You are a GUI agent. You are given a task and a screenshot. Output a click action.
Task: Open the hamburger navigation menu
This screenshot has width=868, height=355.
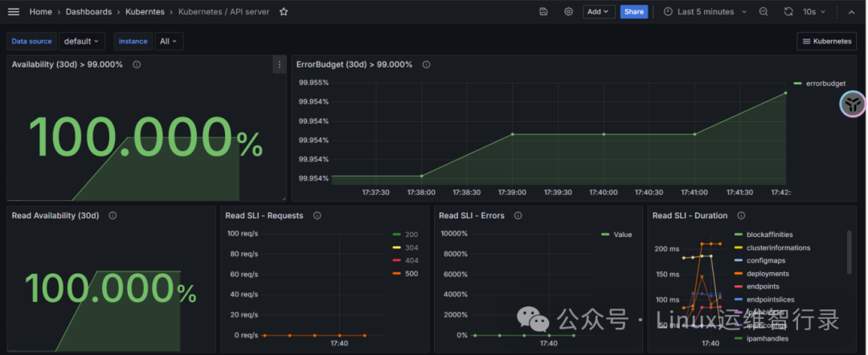tap(14, 11)
